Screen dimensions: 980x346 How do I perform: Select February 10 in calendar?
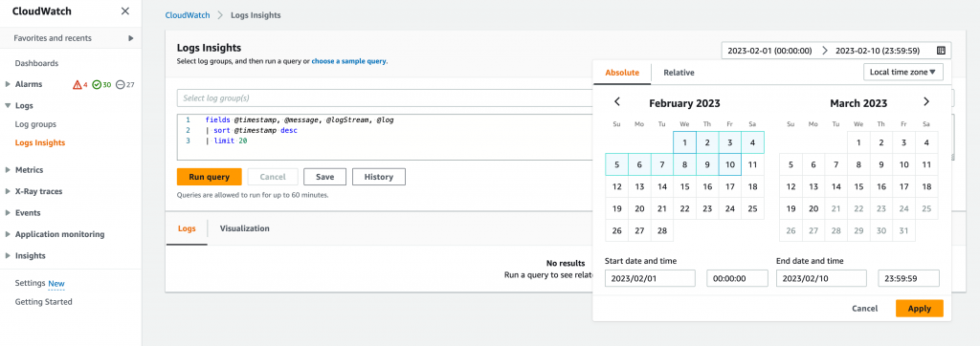tap(730, 165)
